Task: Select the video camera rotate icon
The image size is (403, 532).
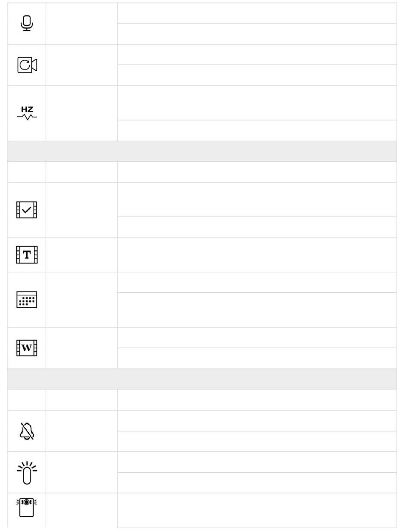Action: (27, 65)
